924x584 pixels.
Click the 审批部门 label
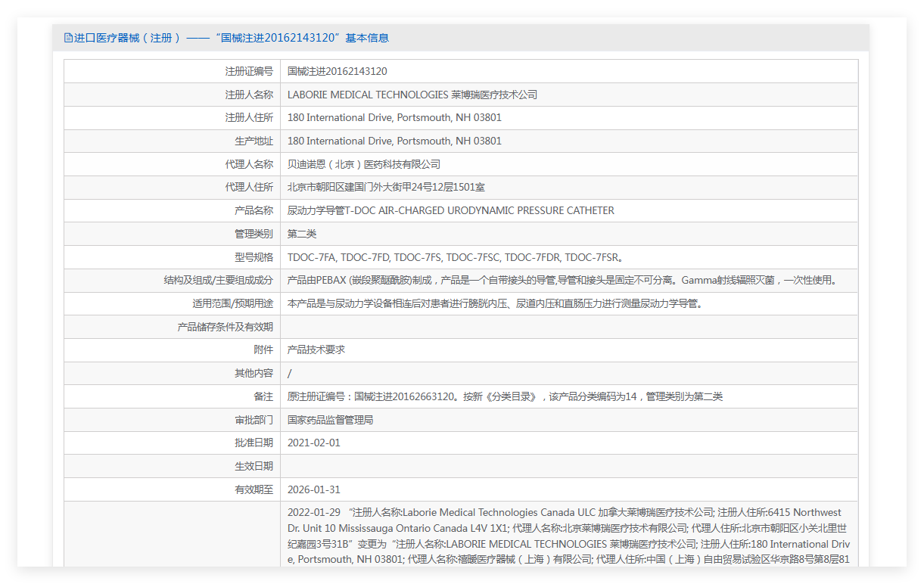tap(254, 420)
